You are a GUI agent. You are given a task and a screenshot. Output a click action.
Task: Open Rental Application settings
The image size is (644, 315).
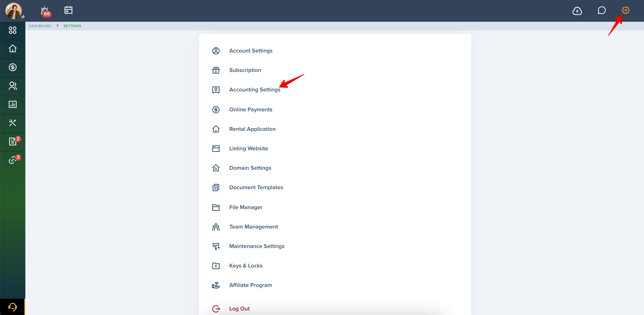tap(252, 129)
